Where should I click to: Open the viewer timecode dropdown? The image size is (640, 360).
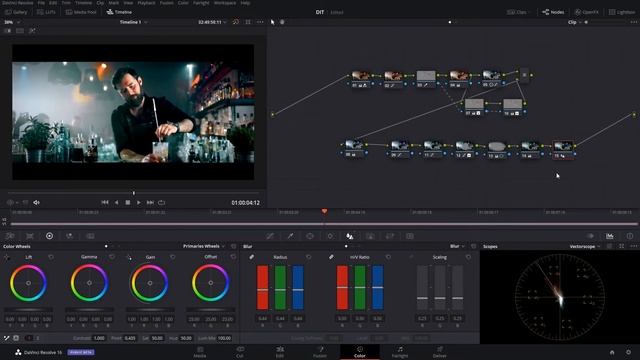(212, 22)
